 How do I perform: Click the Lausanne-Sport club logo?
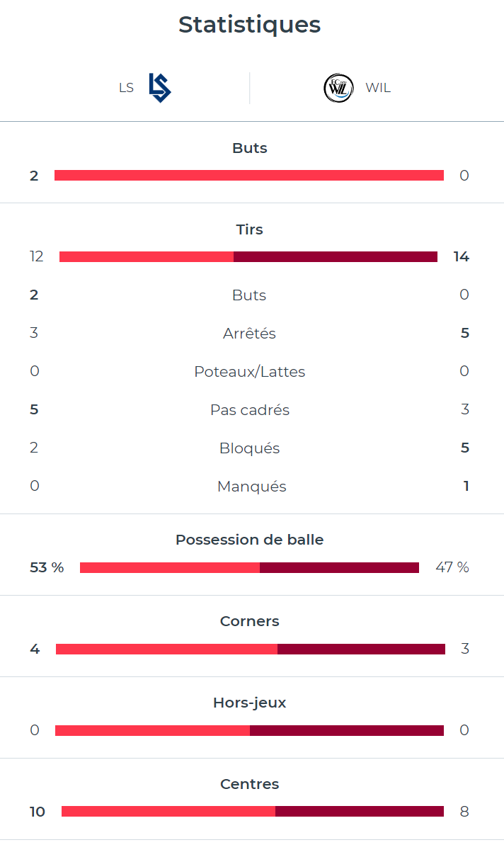[160, 88]
